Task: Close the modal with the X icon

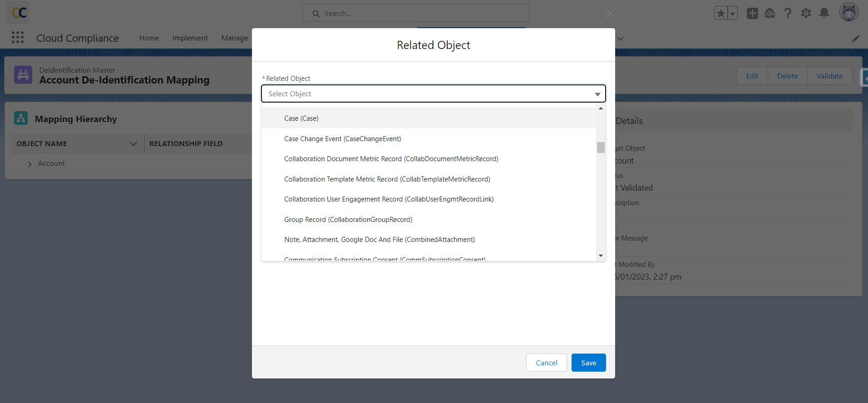Action: point(610,14)
